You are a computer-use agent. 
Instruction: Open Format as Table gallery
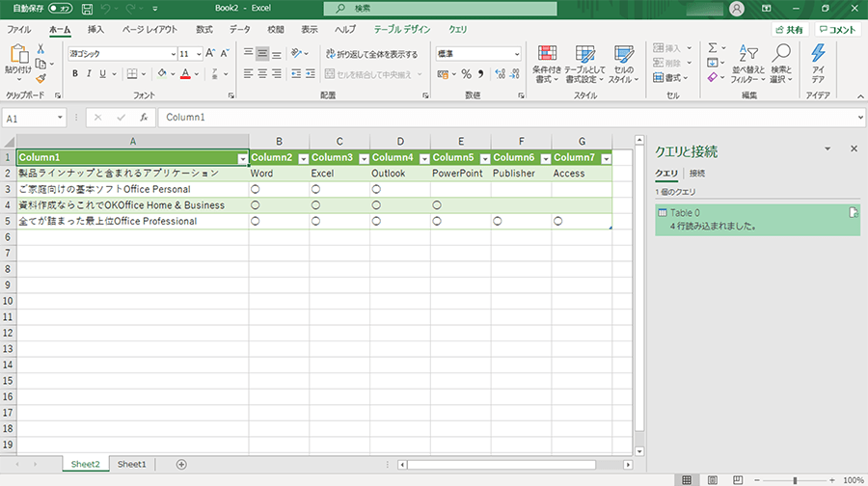point(584,65)
